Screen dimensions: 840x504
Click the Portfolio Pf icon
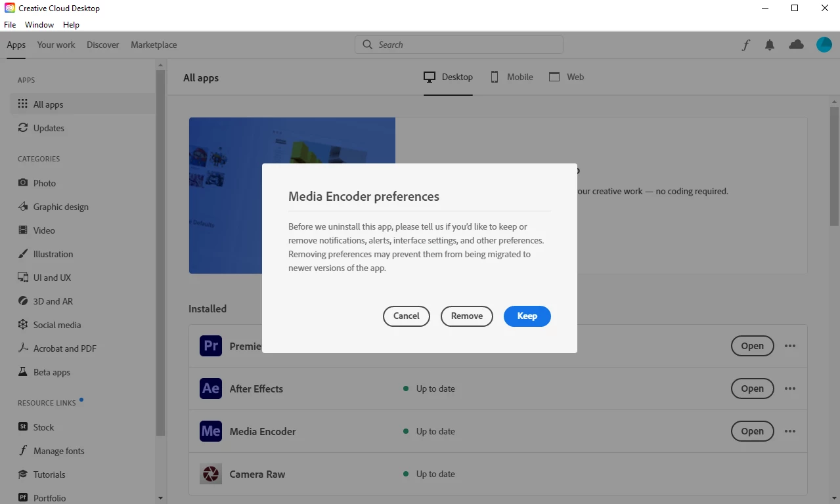point(23,497)
